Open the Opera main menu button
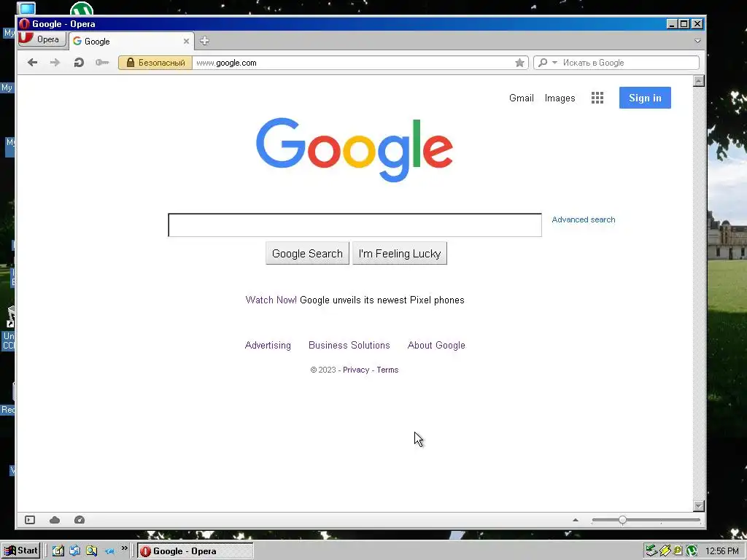The image size is (747, 560). 42,39
